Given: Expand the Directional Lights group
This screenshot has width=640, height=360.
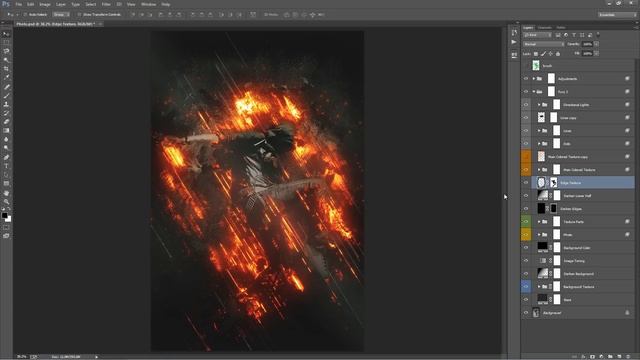Looking at the screenshot, I should [x=539, y=105].
